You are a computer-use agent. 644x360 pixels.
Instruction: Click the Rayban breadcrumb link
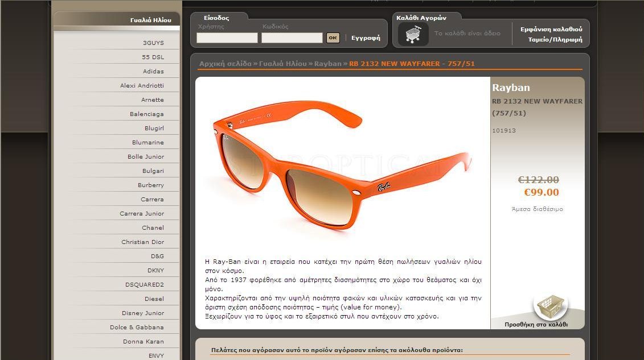click(327, 64)
